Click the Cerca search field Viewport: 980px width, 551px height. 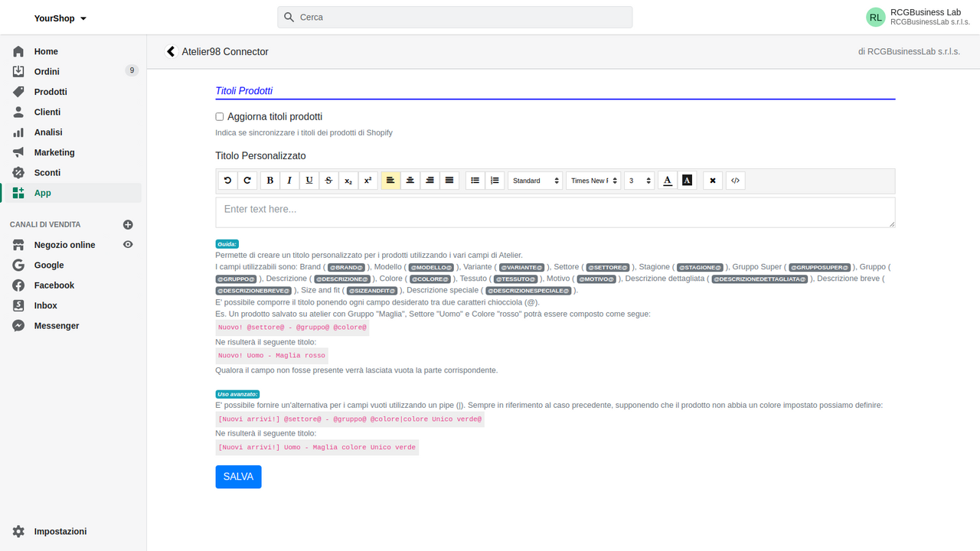pyautogui.click(x=455, y=17)
